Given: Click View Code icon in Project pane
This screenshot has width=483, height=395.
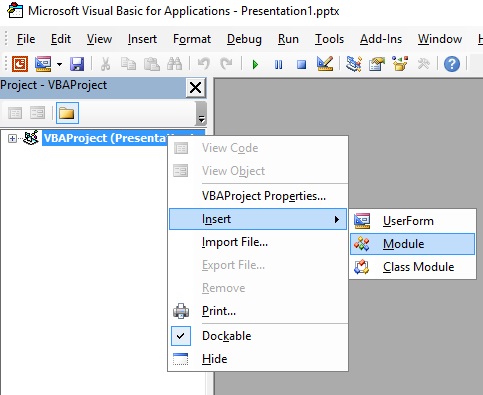Looking at the screenshot, I should tap(15, 113).
